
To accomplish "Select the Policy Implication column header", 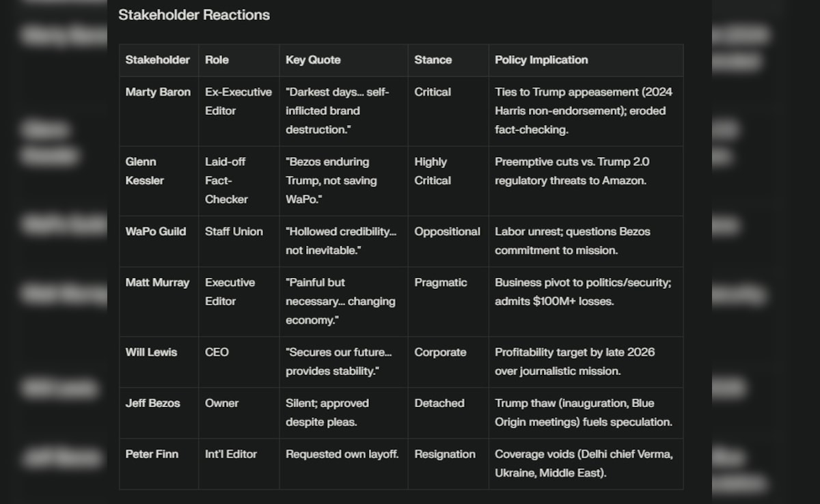I will (541, 60).
